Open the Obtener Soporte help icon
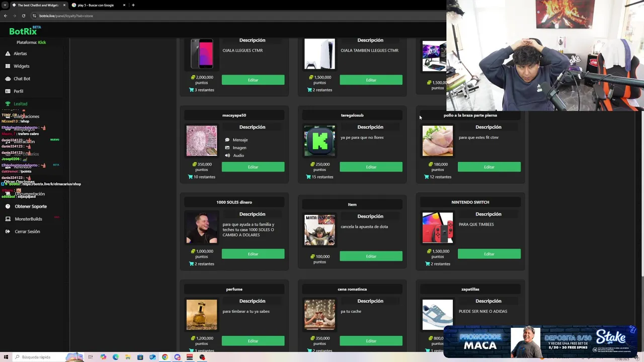 8,206
